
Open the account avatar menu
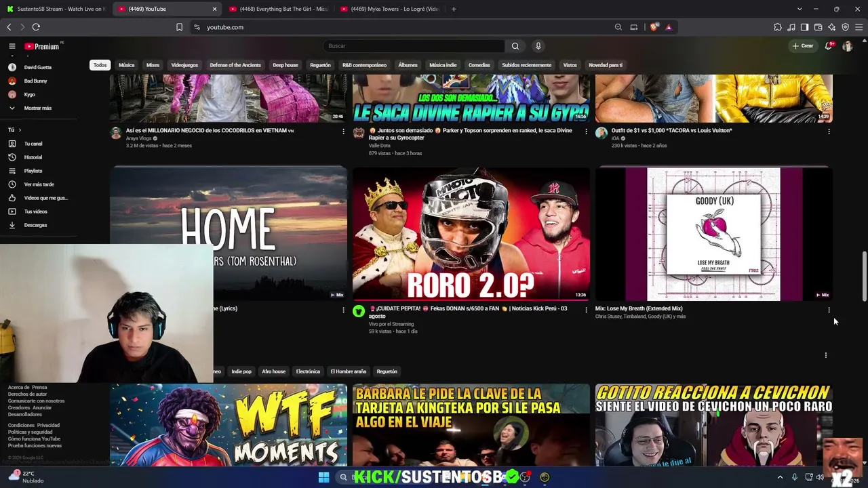tap(847, 46)
